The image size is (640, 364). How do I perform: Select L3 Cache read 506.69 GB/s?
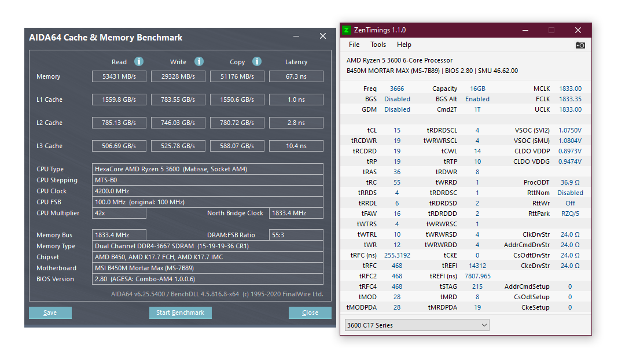tap(119, 146)
